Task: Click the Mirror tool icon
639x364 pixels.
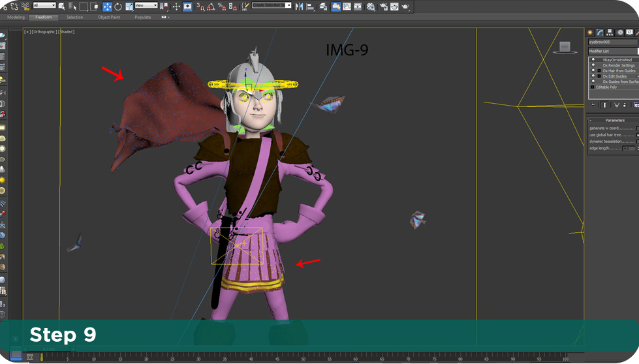Action: pyautogui.click(x=299, y=7)
